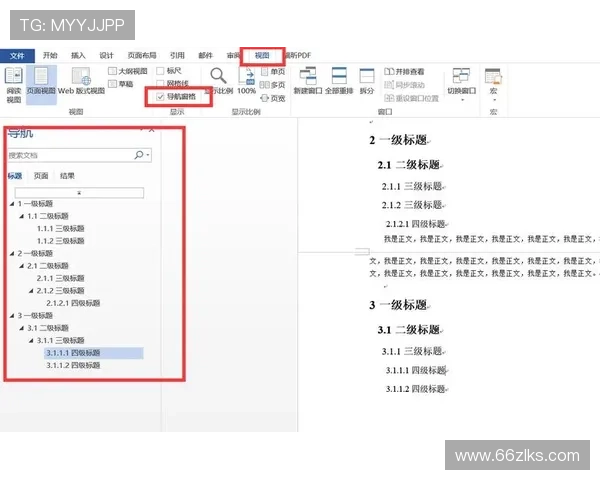Collapse the '1.1 二级标题' tree node

(x=21, y=216)
